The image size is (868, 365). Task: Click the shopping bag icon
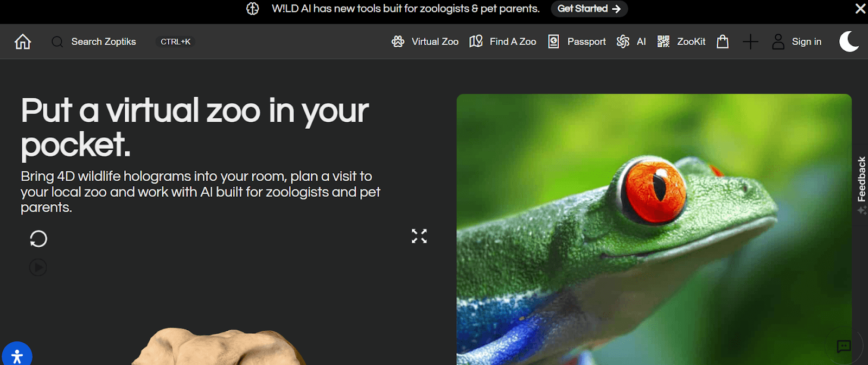point(723,42)
